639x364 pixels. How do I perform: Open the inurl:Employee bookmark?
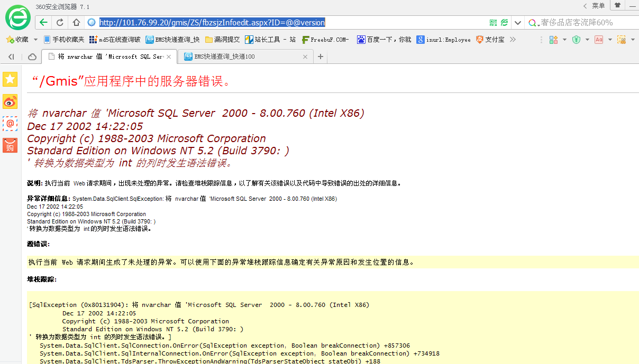point(443,40)
